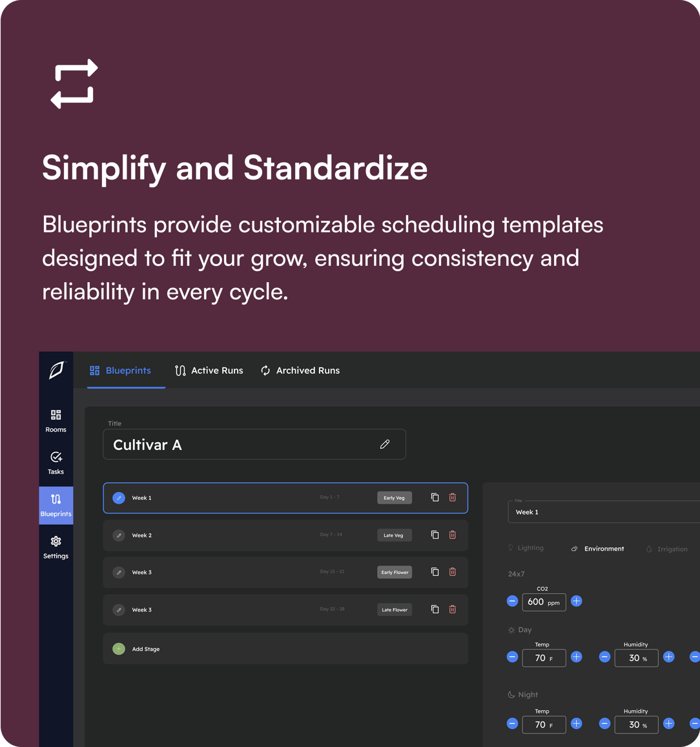Viewport: 700px width, 747px height.
Task: Switch to Archived Runs tab
Action: pyautogui.click(x=300, y=371)
